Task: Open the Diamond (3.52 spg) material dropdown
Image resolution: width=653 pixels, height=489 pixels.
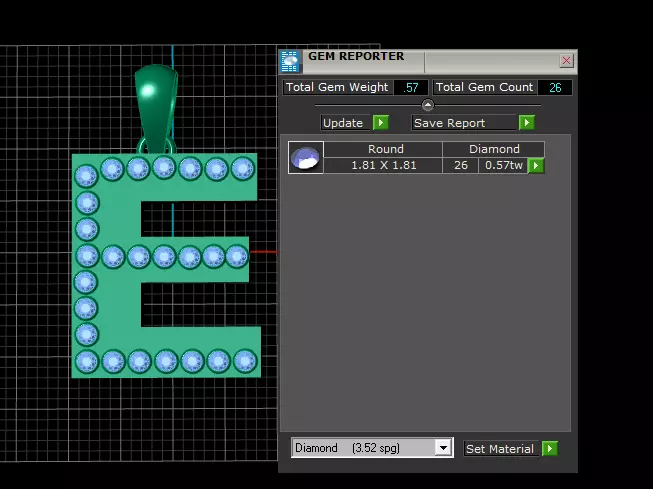Action: click(x=444, y=448)
